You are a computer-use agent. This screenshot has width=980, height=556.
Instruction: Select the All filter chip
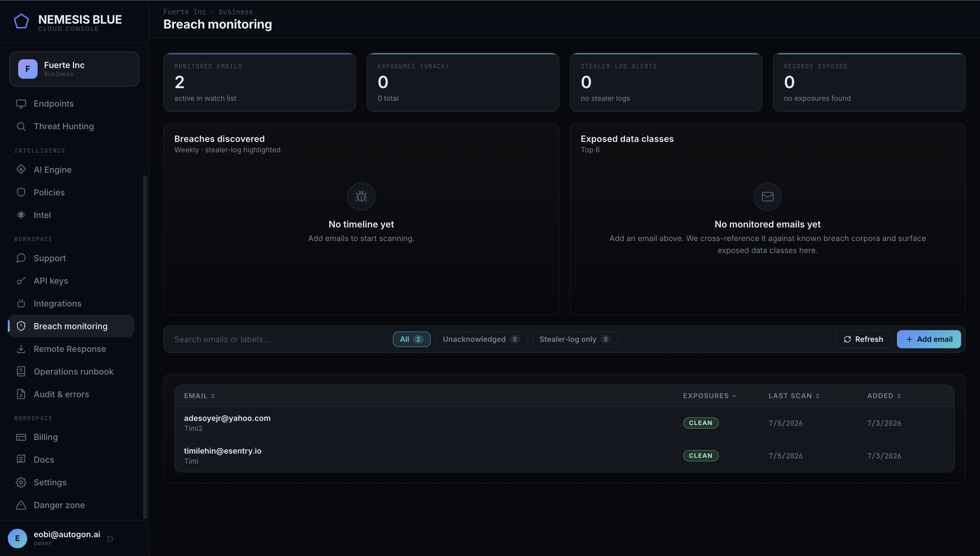pyautogui.click(x=411, y=339)
